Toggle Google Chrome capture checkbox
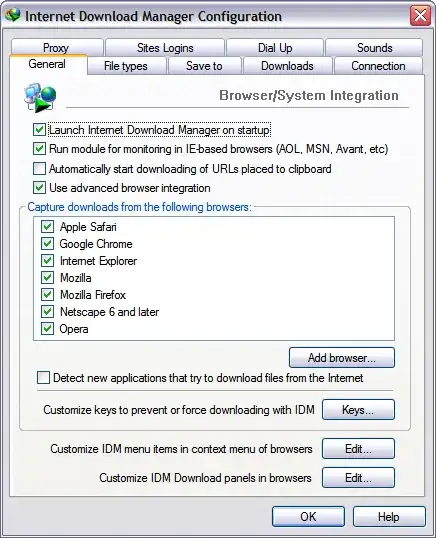 coord(47,244)
